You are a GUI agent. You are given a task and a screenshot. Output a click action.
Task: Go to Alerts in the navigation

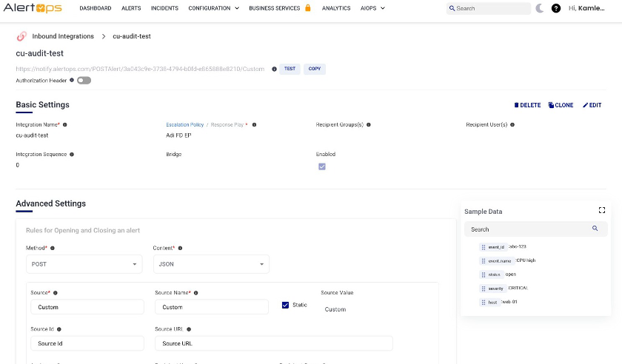coord(131,8)
